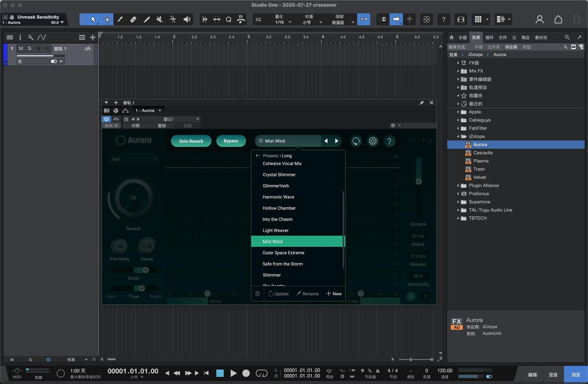Viewport: 588px width, 384px height.
Task: Toggle snap in the toolbar
Action: click(364, 20)
